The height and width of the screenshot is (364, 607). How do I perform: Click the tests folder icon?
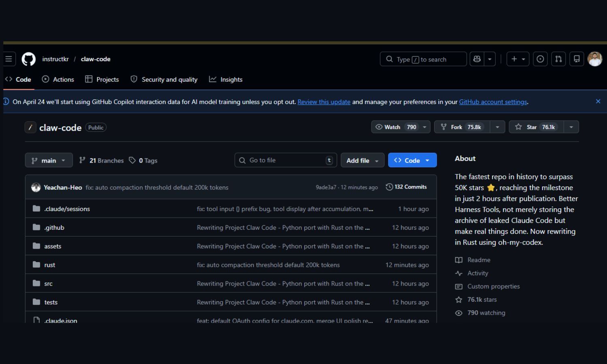click(36, 302)
